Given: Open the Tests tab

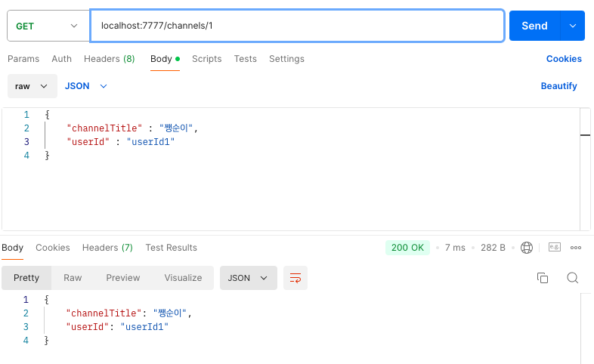Looking at the screenshot, I should [x=245, y=59].
